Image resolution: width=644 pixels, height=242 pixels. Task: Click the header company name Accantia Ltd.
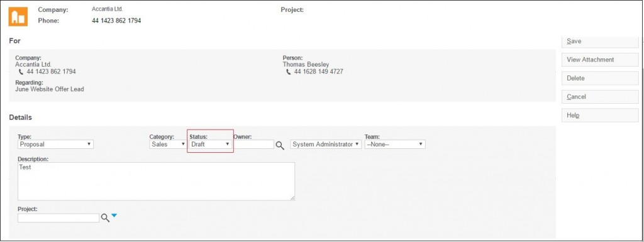coord(107,9)
